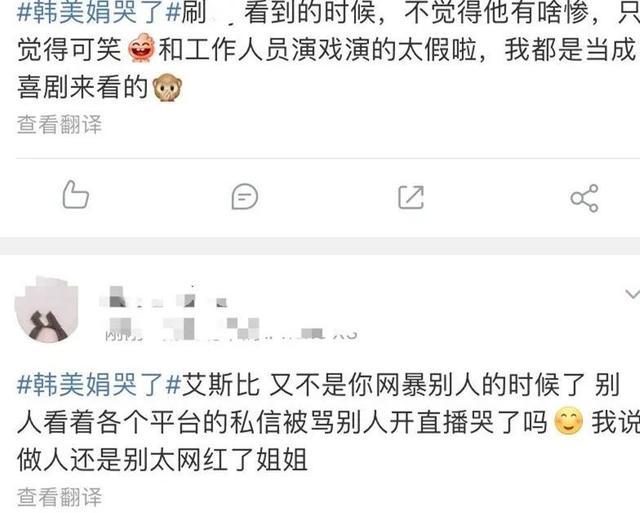This screenshot has width=640, height=513.
Task: Repost using the square arrow icon
Action: coord(411,198)
